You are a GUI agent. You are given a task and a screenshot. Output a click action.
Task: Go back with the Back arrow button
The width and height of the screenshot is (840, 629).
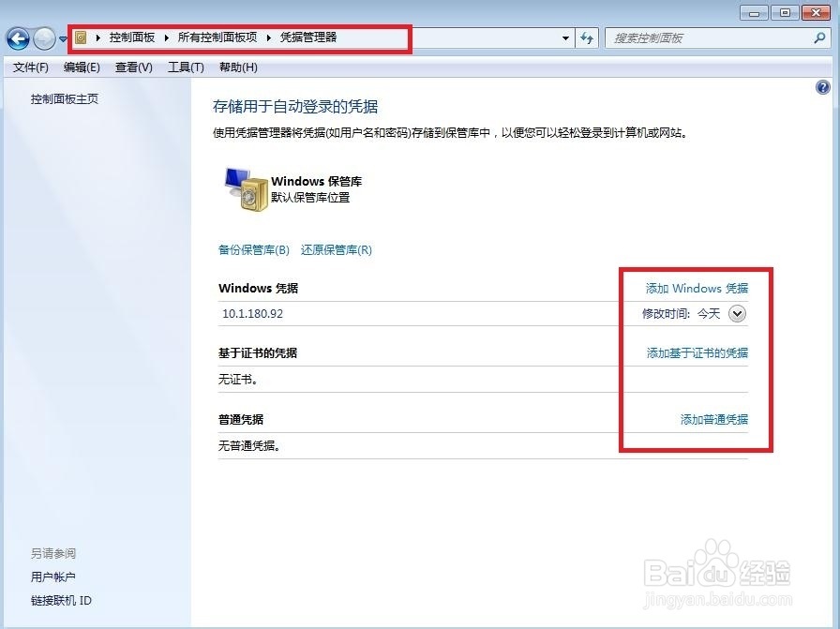coord(18,38)
